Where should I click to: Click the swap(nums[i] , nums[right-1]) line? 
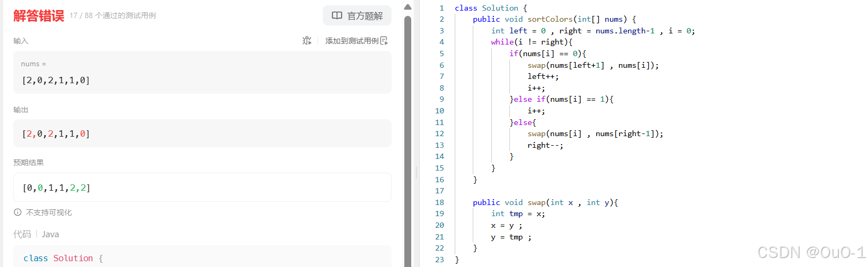pos(595,133)
